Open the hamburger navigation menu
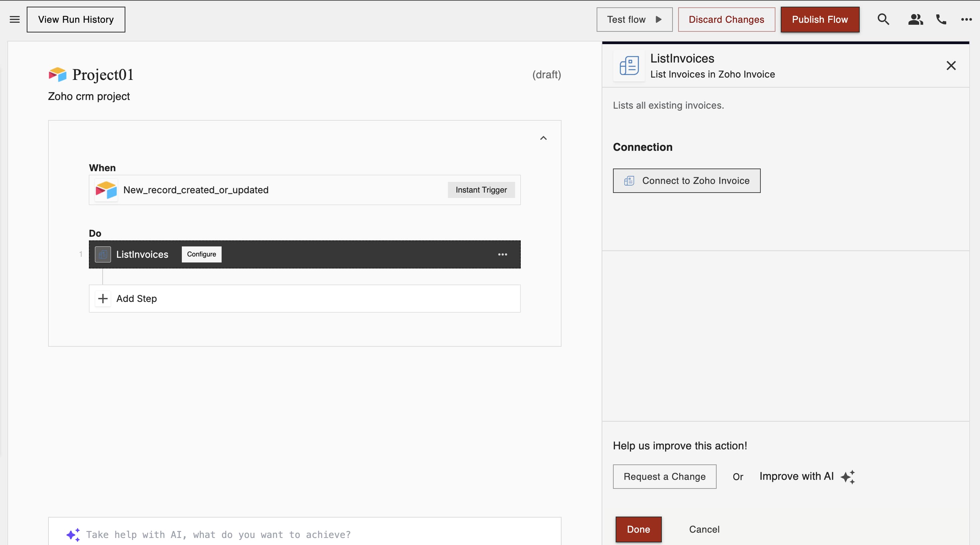Viewport: 980px width, 545px height. 14,19
